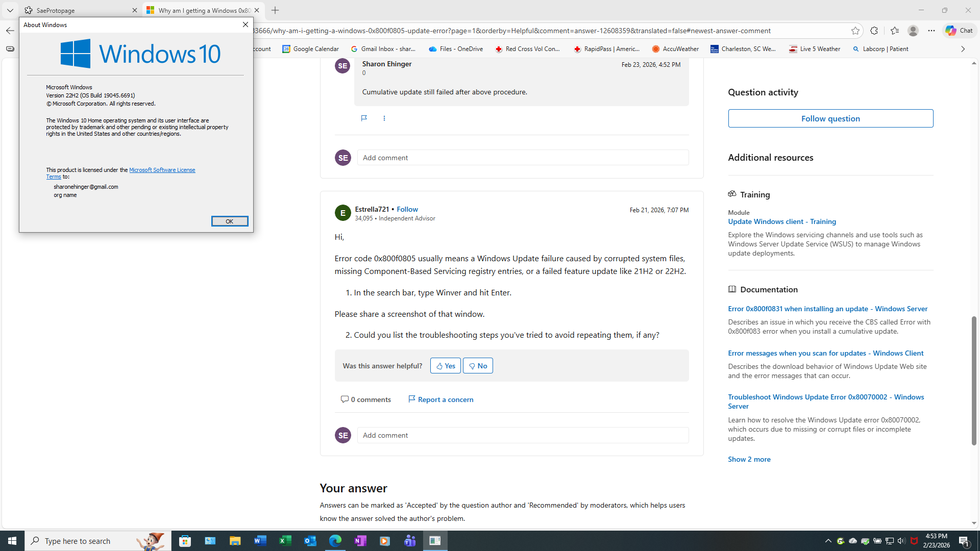Expand the tab search dropdown arrow
The width and height of the screenshot is (980, 551).
10,10
